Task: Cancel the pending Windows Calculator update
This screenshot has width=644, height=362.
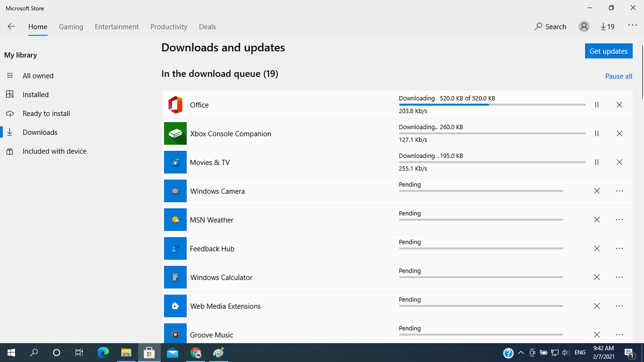Action: click(x=597, y=277)
